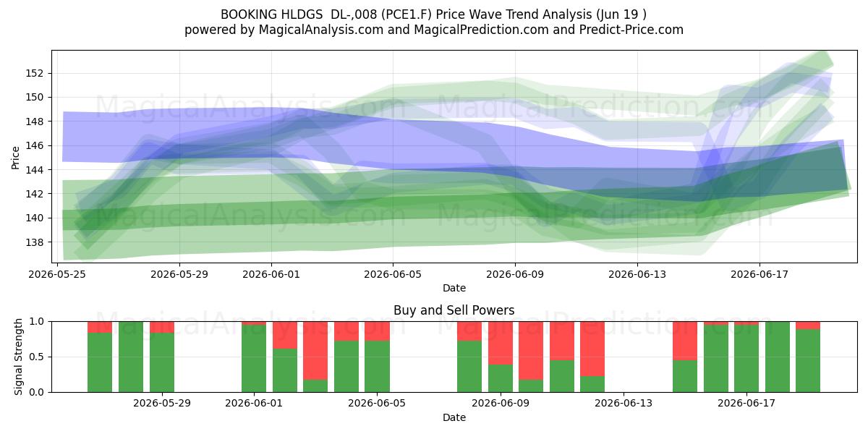Click the 2026-06-09 date on price chart axis

[x=515, y=274]
